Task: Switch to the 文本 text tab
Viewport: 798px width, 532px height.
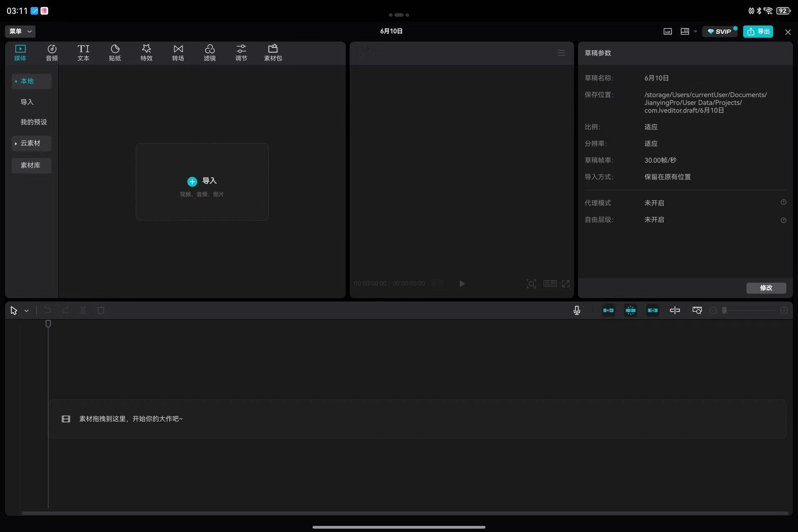Action: pos(83,53)
